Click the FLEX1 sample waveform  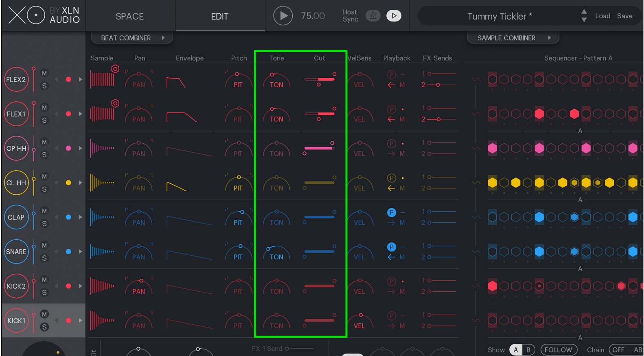[102, 114]
